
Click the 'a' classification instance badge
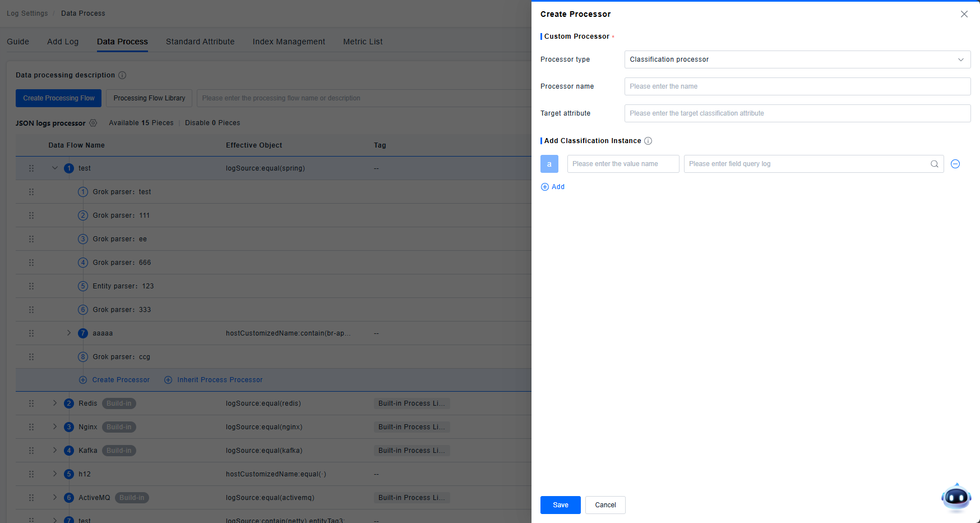click(549, 164)
